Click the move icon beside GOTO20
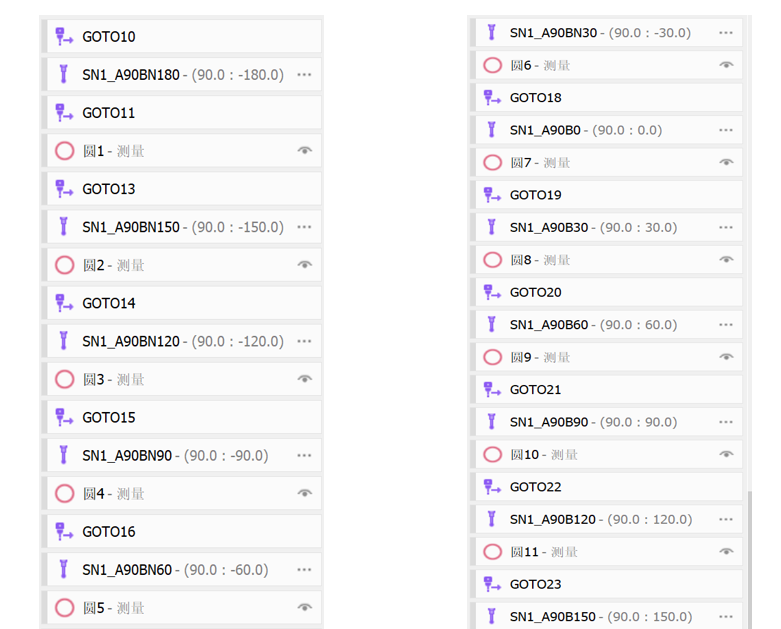 click(x=492, y=292)
